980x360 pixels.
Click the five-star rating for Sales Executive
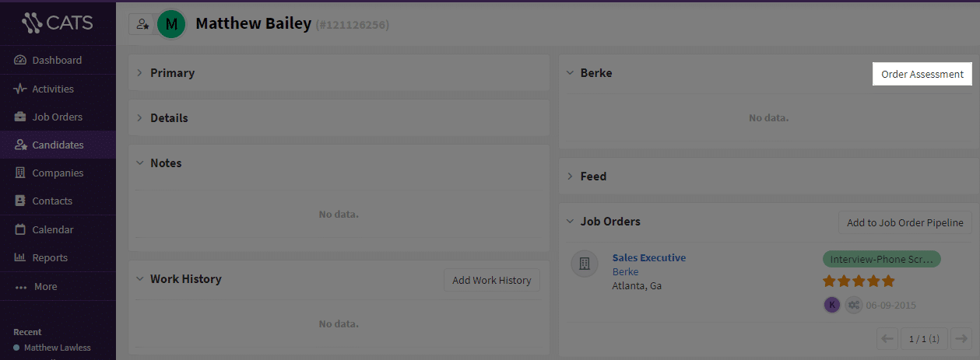click(x=859, y=281)
